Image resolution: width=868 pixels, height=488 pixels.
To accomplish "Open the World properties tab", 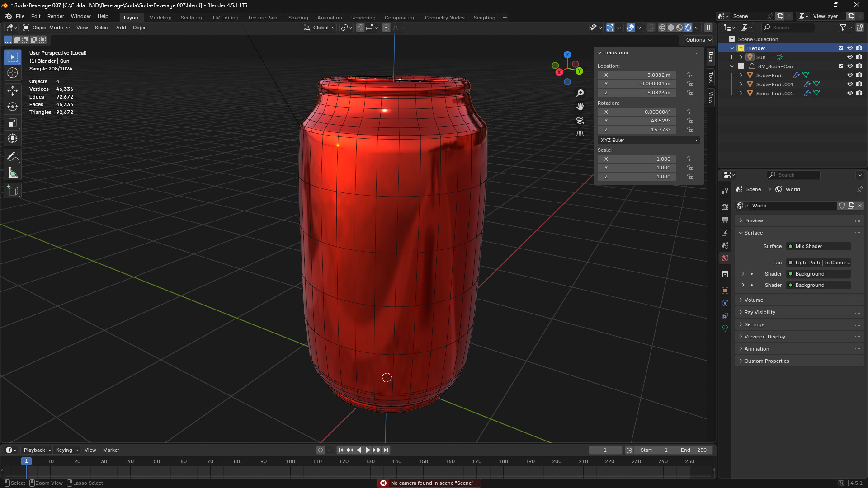I will [x=725, y=258].
